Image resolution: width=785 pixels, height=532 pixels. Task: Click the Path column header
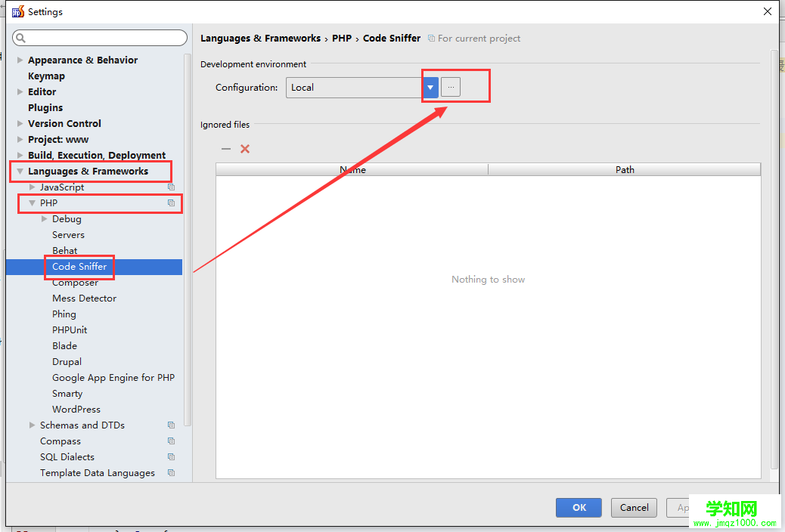pyautogui.click(x=625, y=170)
